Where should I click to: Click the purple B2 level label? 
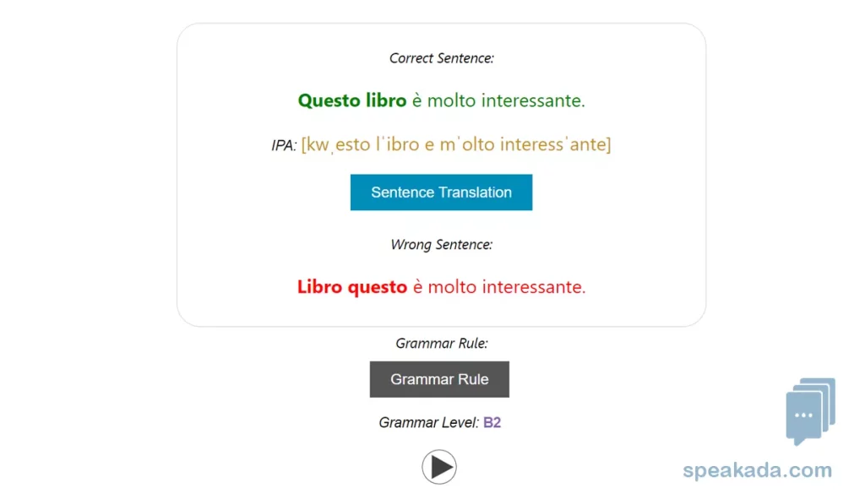(x=492, y=423)
